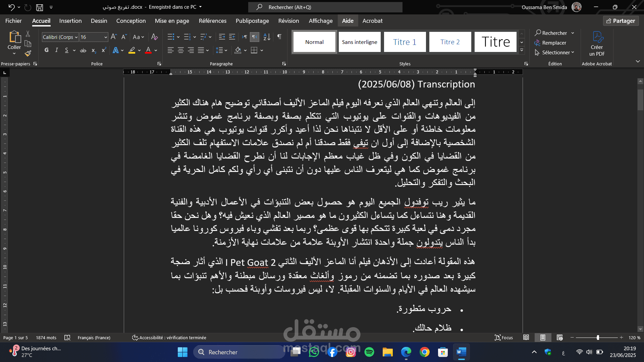
Task: Open the Sélectionner dropdown
Action: (x=554, y=53)
